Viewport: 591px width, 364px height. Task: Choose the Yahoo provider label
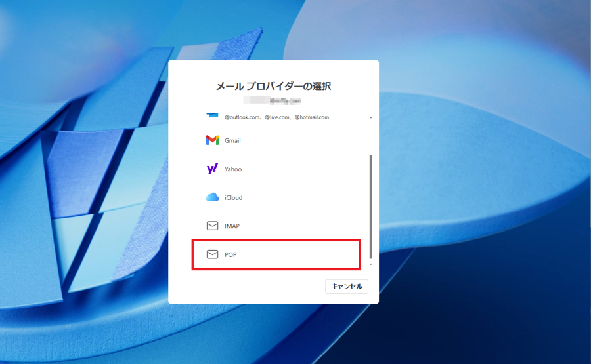click(x=233, y=169)
